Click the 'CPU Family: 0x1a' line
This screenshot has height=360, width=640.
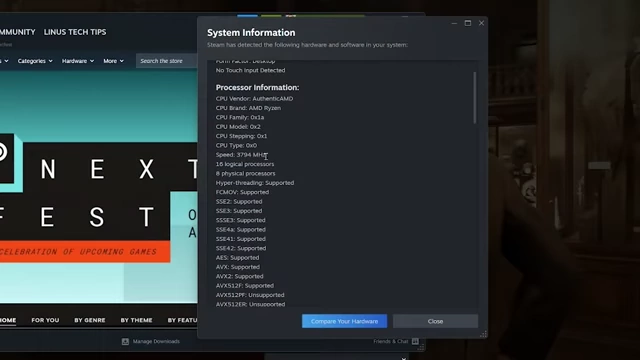pos(240,117)
